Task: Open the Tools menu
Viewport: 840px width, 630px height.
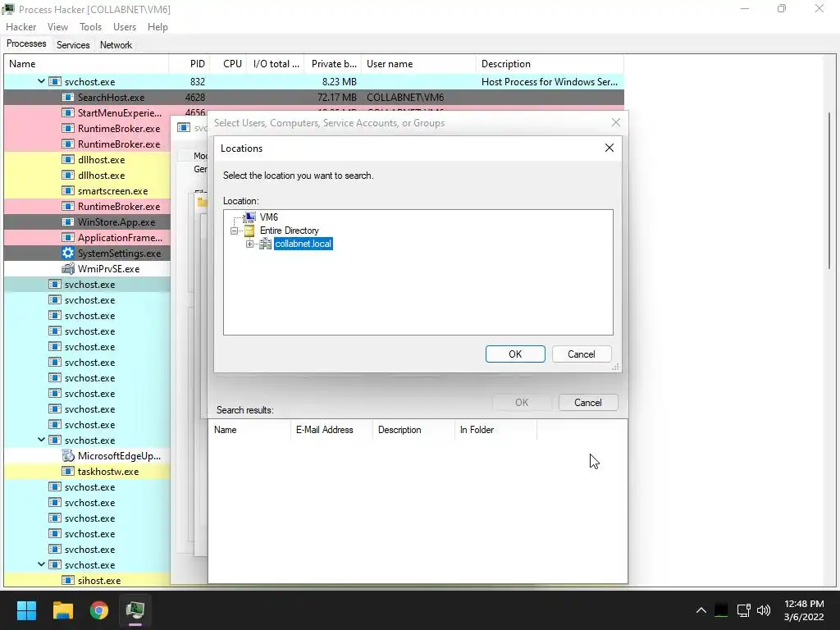Action: [x=90, y=27]
